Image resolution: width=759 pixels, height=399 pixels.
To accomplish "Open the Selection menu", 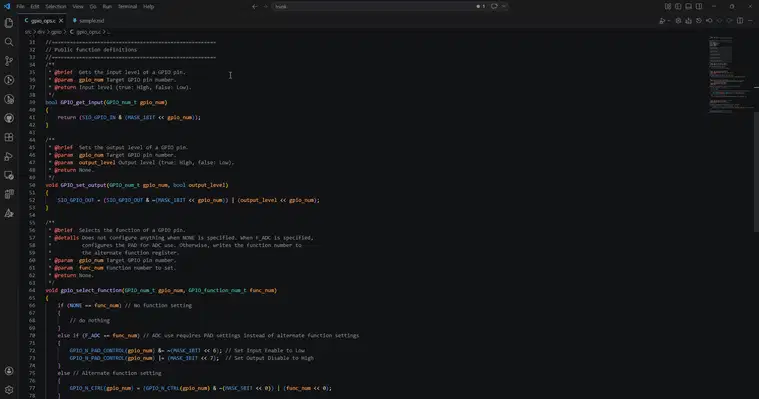I will tap(56, 6).
